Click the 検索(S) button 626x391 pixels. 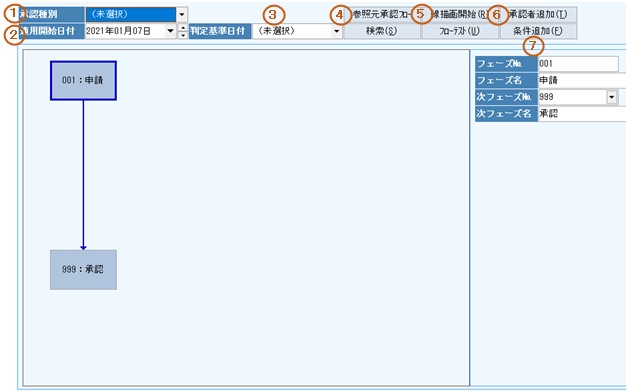click(382, 31)
